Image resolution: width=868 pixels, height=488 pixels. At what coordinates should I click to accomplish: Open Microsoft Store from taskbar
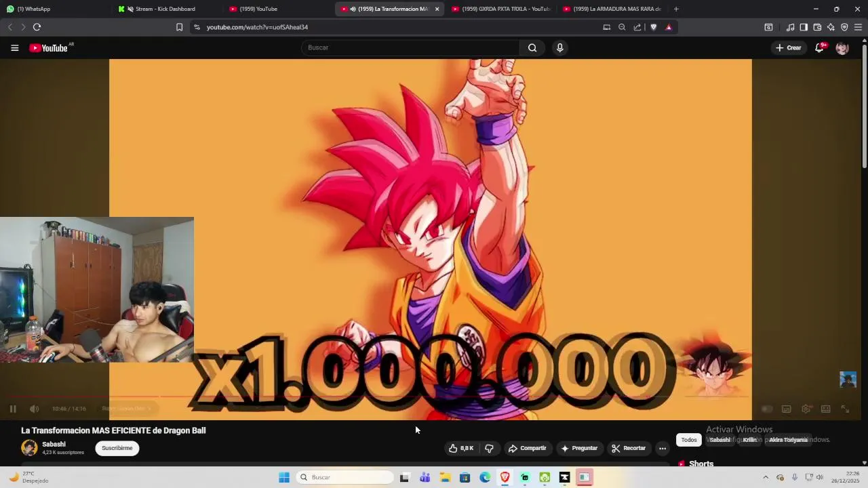[465, 477]
